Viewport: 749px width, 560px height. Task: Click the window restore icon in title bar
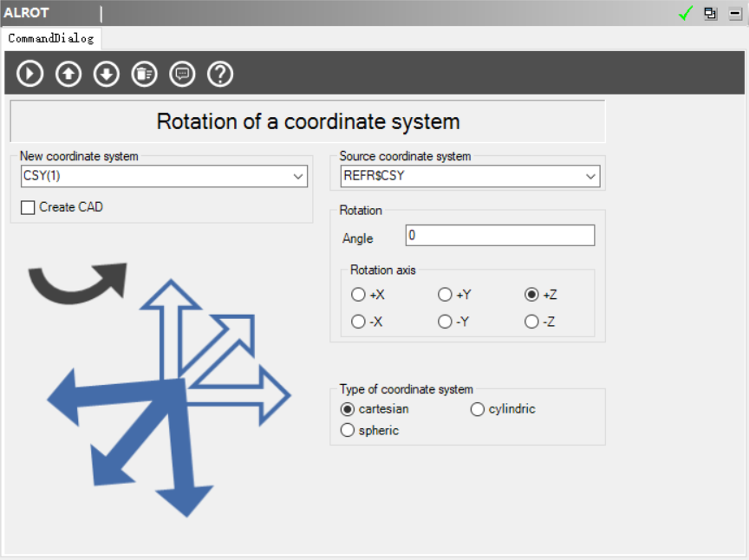tap(711, 13)
